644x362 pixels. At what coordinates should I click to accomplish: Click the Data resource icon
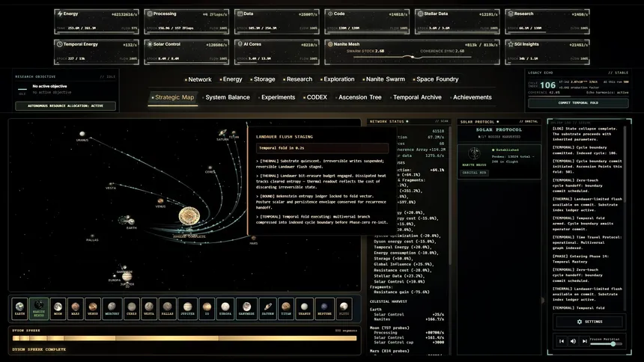point(240,13)
